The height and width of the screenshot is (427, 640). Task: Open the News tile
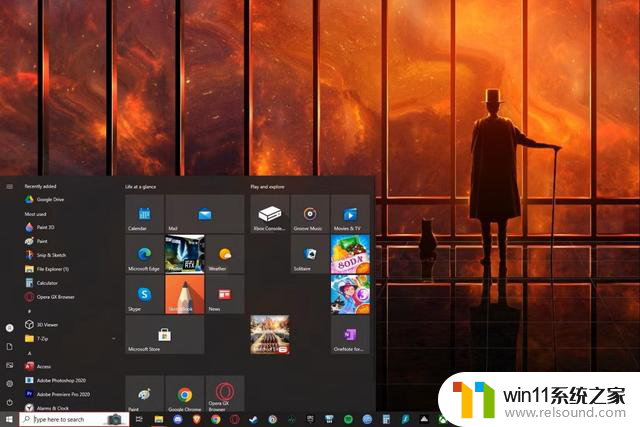pos(225,294)
